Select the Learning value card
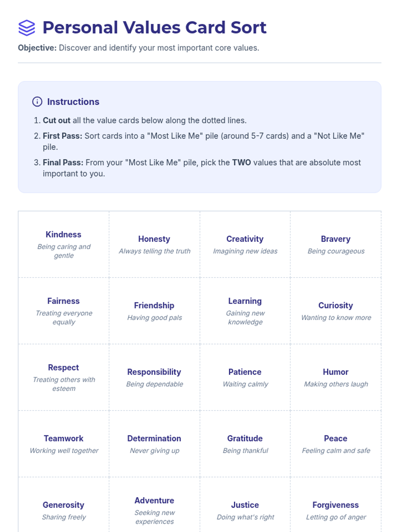 coord(245,311)
